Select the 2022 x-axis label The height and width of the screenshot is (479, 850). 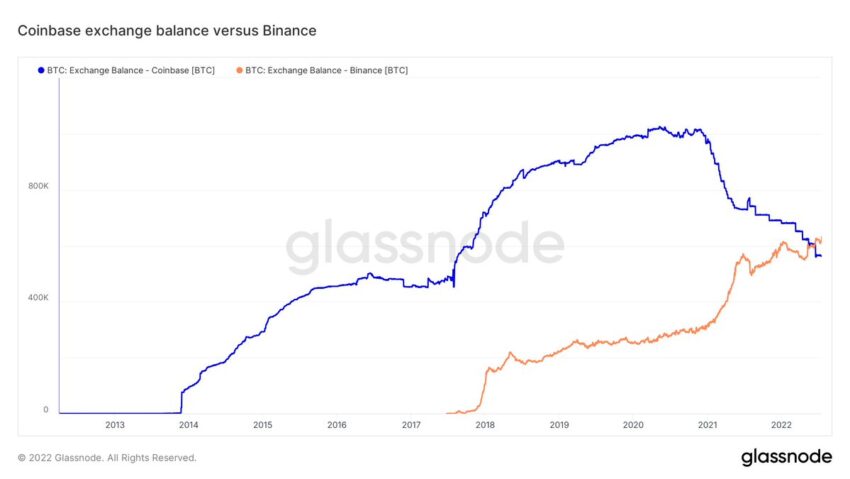tap(781, 425)
